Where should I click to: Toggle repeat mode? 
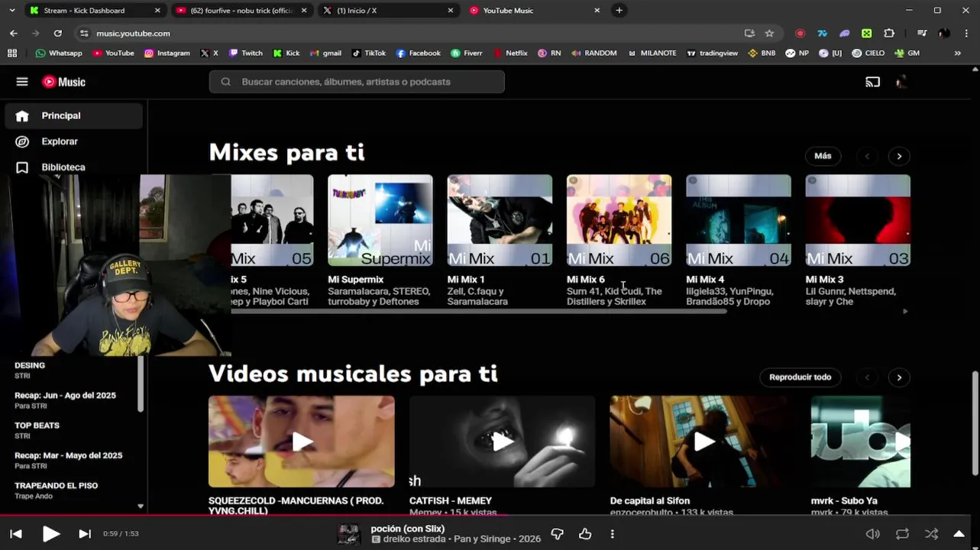click(x=902, y=534)
